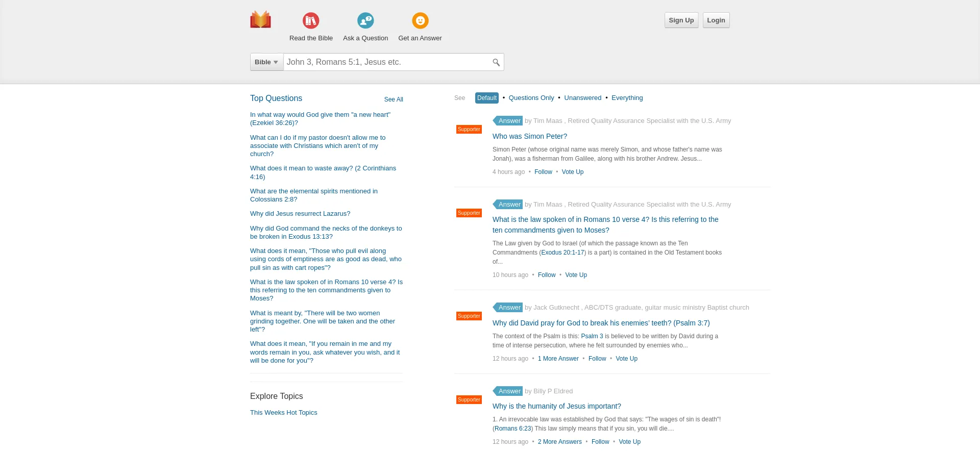Screen dimensions: 980x453
Task: Click Supporter badge beside Simon Peter post
Action: coord(469,130)
